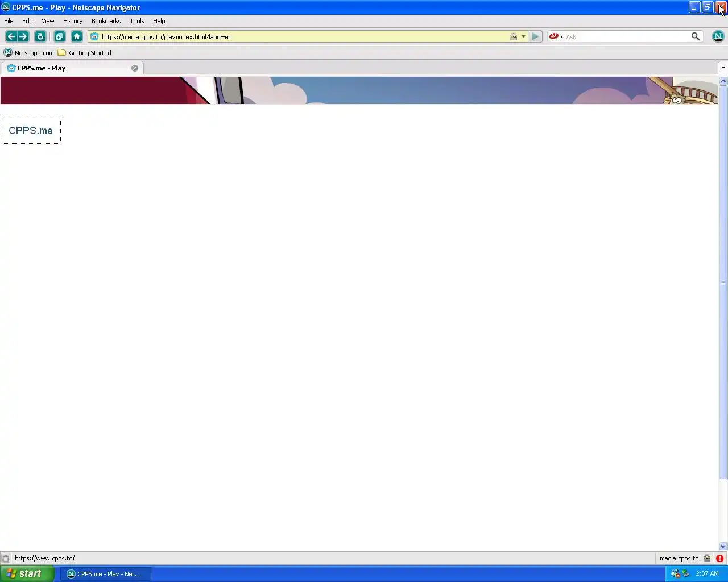Click media.cpps.to in the status bar
Image resolution: width=728 pixels, height=582 pixels.
pos(679,558)
